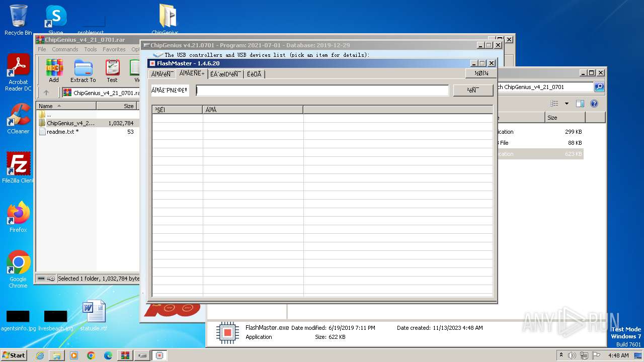Open Microsoft Edge from the taskbar
Viewport: 644px width, 362px height.
click(108, 355)
